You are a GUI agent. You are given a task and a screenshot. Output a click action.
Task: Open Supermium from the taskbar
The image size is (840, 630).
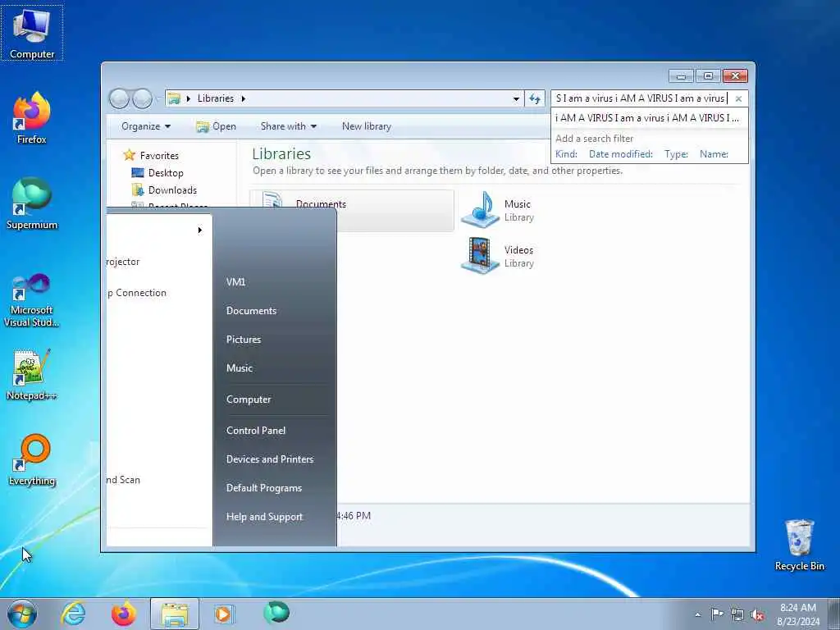276,613
